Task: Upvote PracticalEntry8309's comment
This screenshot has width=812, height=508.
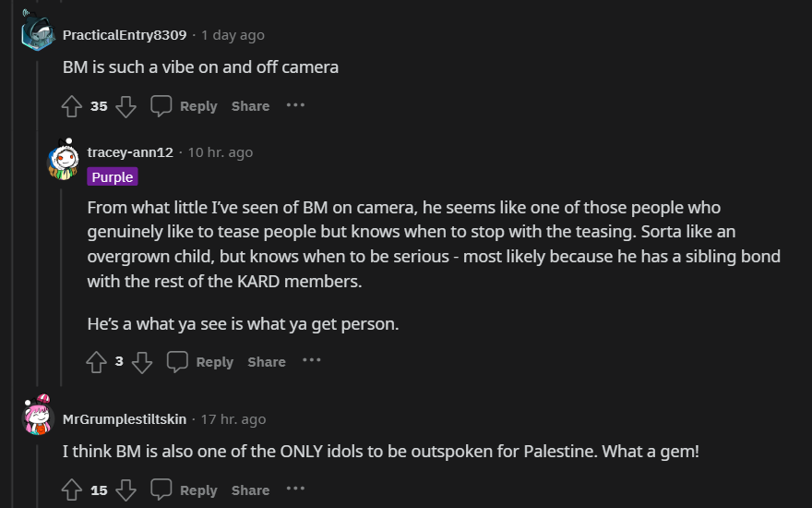Action: [72, 106]
